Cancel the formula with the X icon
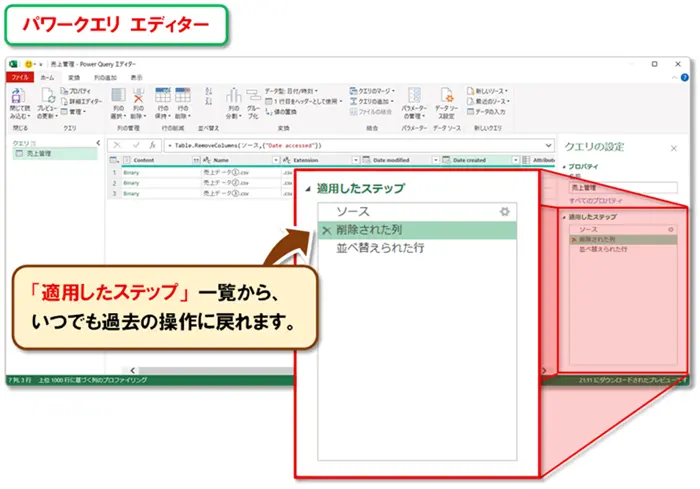Screen dimensions: 700x489 [x=117, y=145]
